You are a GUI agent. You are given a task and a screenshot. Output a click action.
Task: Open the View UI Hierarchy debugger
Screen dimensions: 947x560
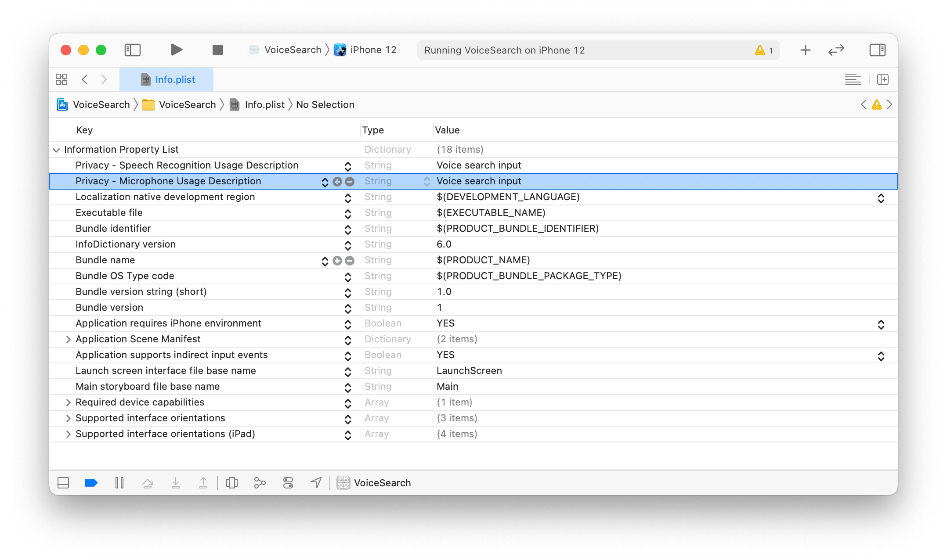pos(232,483)
